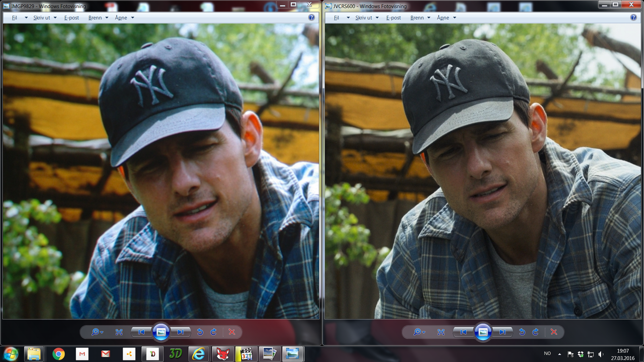Open the first Gmail taskbar shortcut
Screen dimensions: 644x362
82,354
